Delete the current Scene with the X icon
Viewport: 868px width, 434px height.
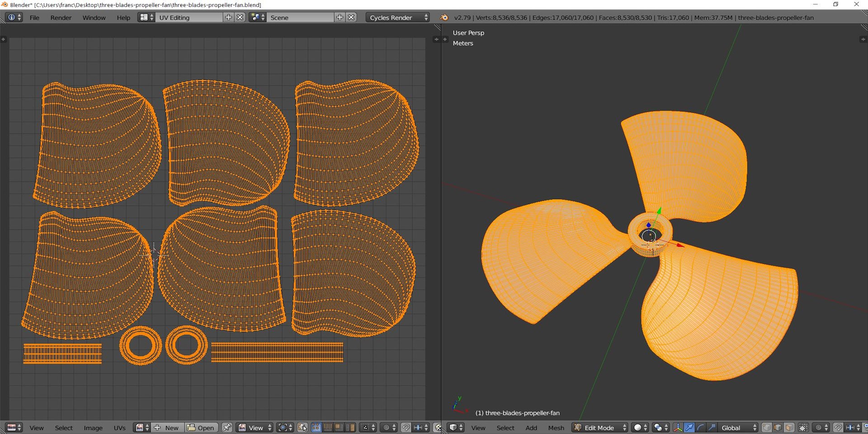pyautogui.click(x=351, y=17)
